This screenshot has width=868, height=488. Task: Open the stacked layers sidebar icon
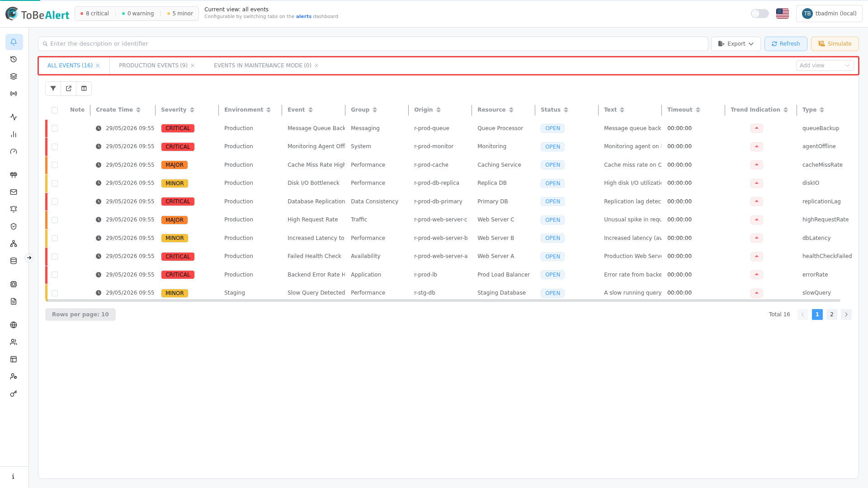pos(14,76)
